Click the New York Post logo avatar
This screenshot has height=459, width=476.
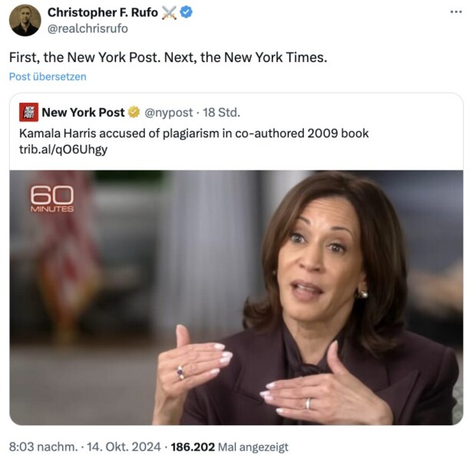(28, 112)
